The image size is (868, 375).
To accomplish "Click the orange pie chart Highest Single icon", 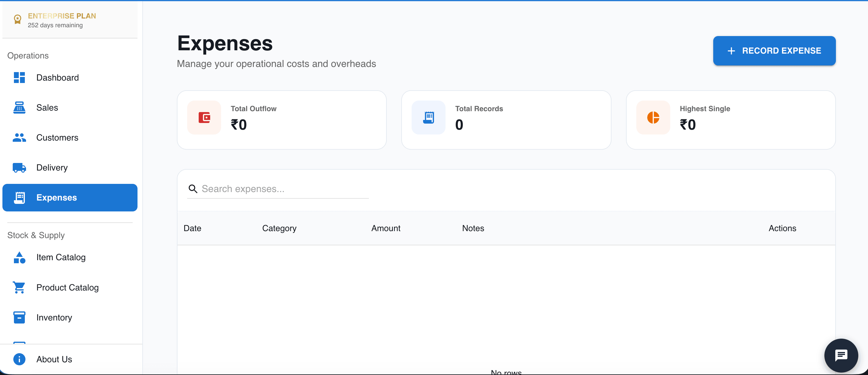I will click(x=653, y=118).
